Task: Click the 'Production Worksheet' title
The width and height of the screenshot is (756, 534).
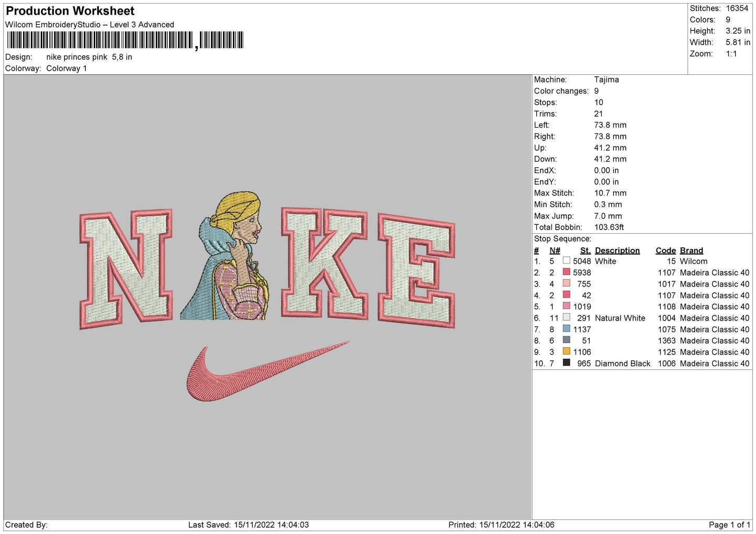Action: [70, 11]
